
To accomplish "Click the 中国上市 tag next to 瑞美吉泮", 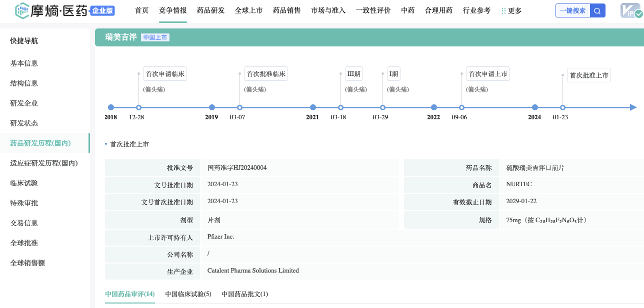I will tap(155, 37).
